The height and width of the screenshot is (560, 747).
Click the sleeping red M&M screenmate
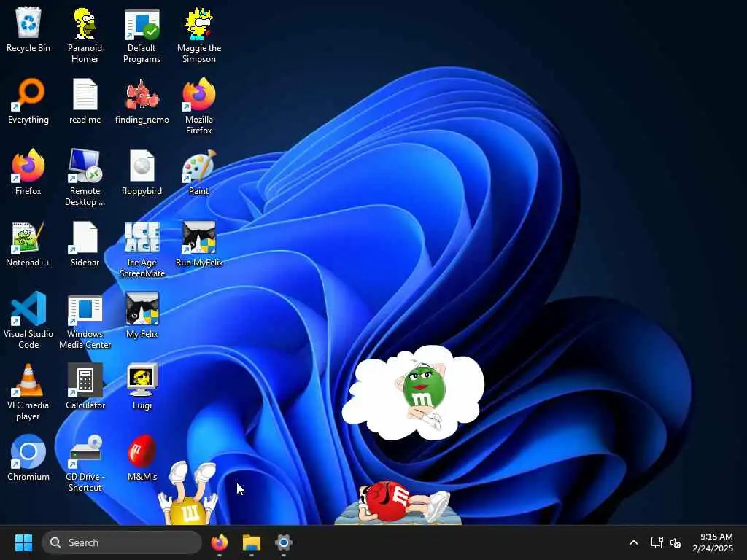click(399, 502)
